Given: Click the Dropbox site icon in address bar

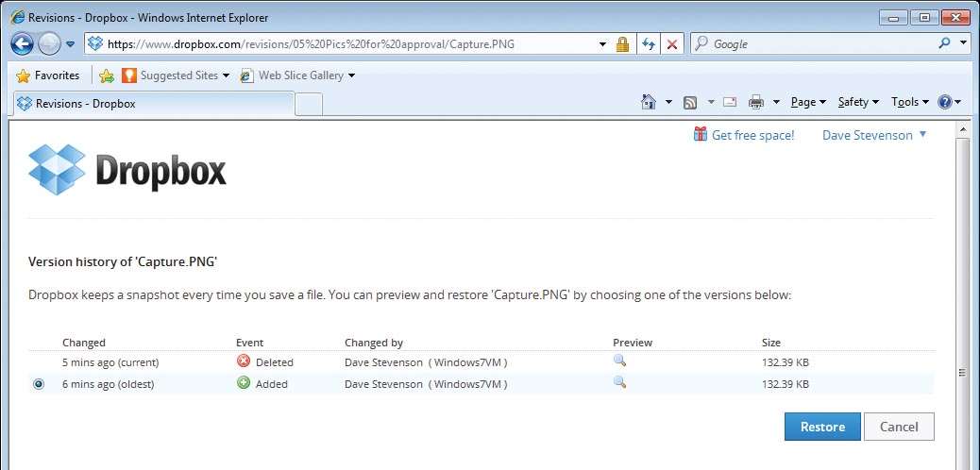Looking at the screenshot, I should tap(95, 43).
